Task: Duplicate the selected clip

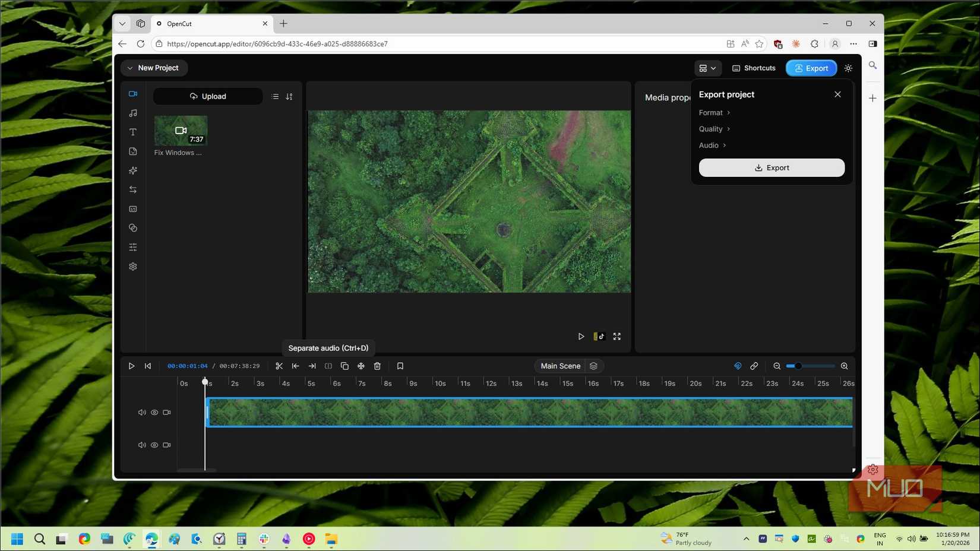Action: click(344, 366)
